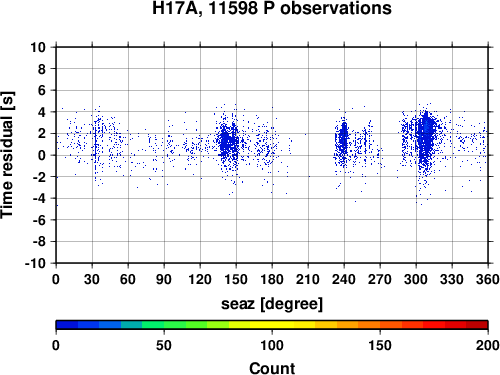Click the green colorbar segment near 50
This screenshot has height=375, width=500.
(x=164, y=325)
